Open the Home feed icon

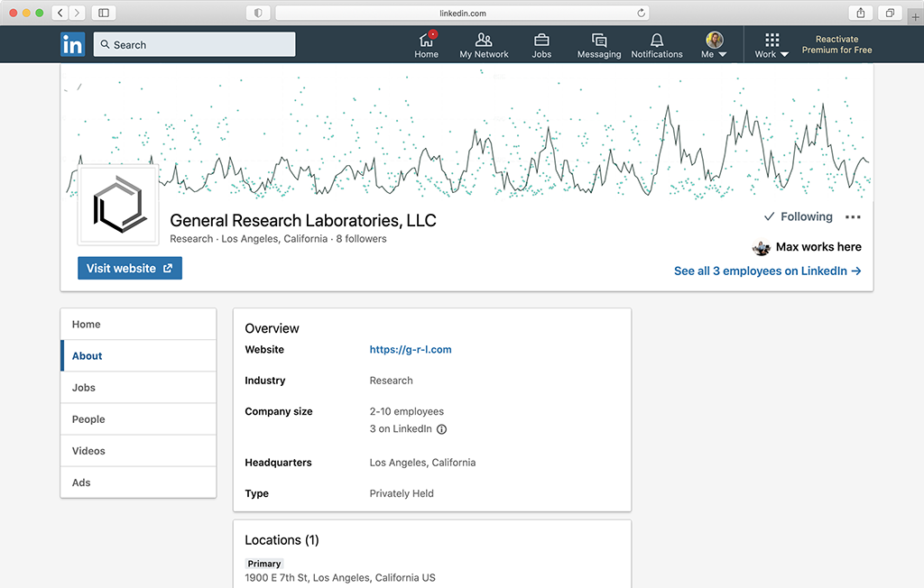click(426, 41)
